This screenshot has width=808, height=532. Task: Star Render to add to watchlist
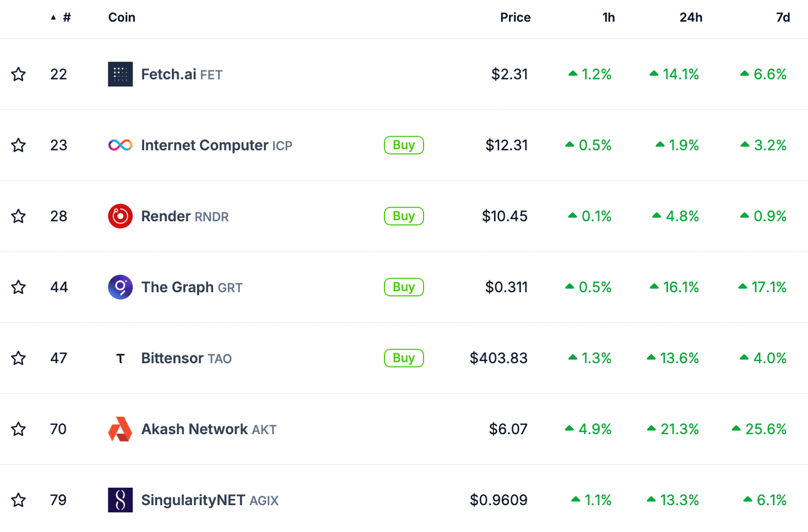18,216
